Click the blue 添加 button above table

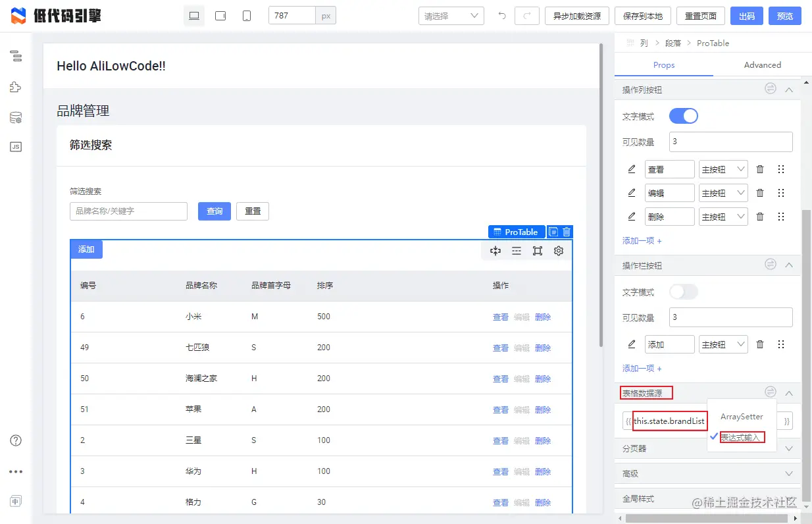tap(86, 249)
